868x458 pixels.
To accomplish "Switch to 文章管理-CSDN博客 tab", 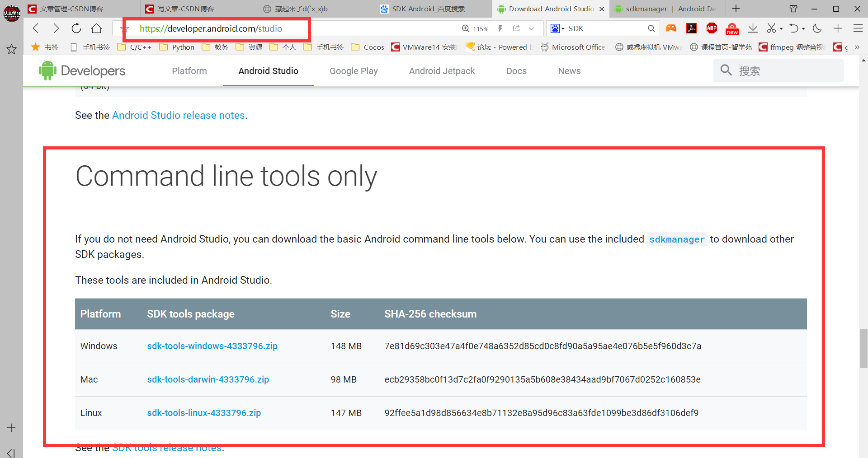I will [x=81, y=9].
